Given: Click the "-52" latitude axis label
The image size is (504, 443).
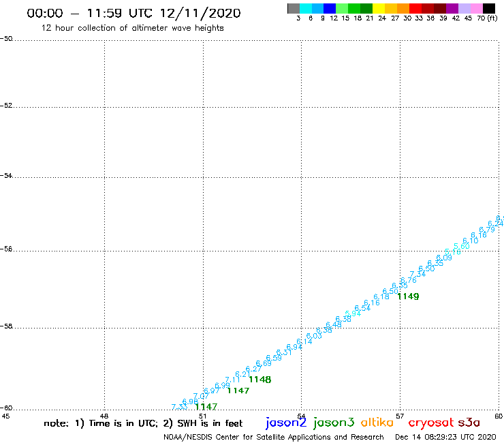Looking at the screenshot, I should 6,106.
